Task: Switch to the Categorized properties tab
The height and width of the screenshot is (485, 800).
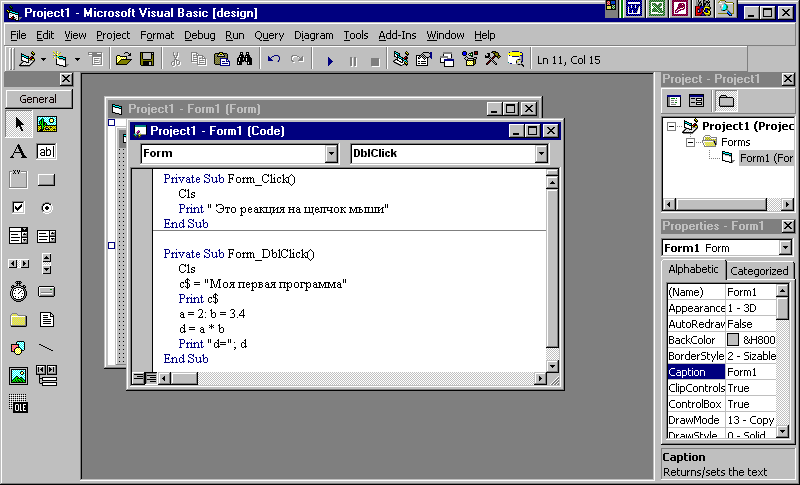Action: (759, 271)
